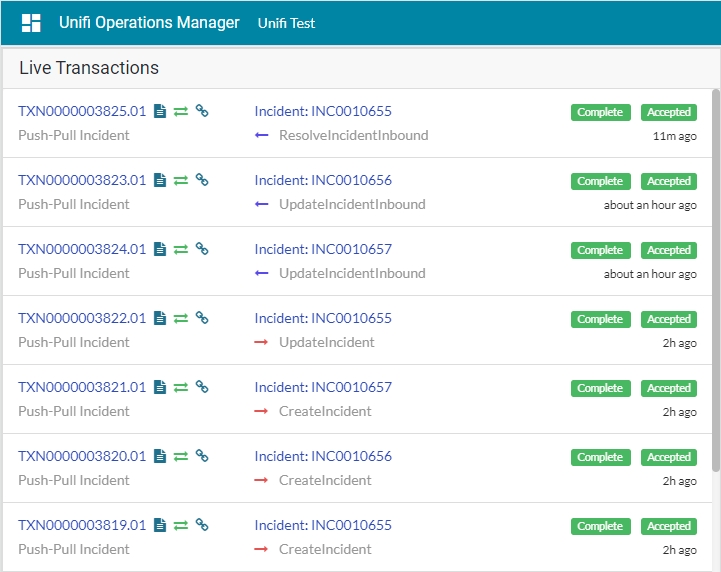The height and width of the screenshot is (572, 721).
Task: Click link chain icon for TXN0000003820.01
Action: tap(202, 457)
